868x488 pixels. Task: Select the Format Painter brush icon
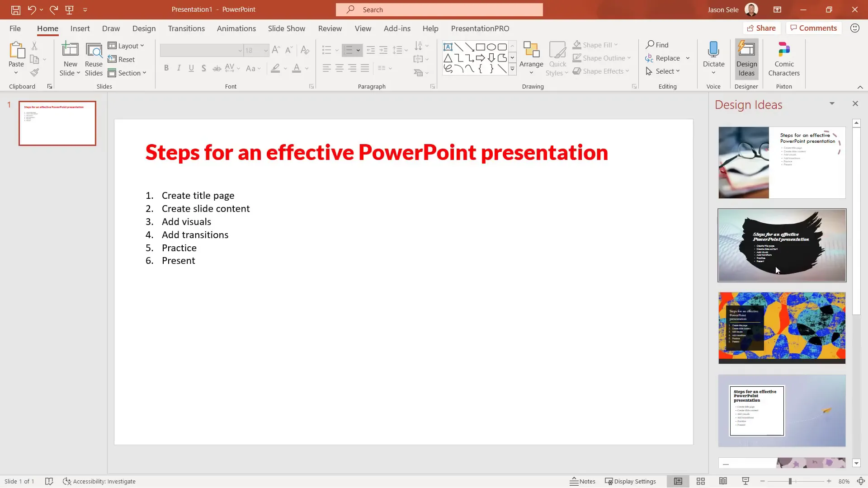click(34, 72)
